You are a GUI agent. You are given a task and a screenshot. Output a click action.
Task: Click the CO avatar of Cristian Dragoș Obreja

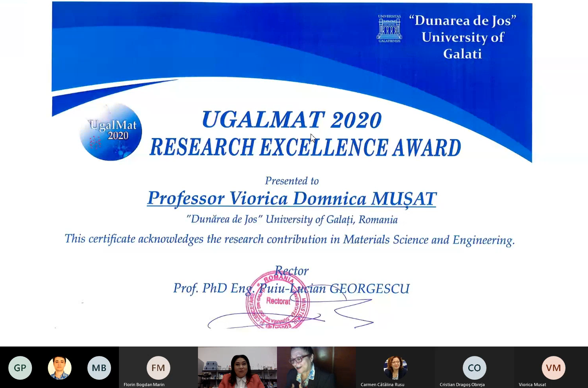pos(475,368)
